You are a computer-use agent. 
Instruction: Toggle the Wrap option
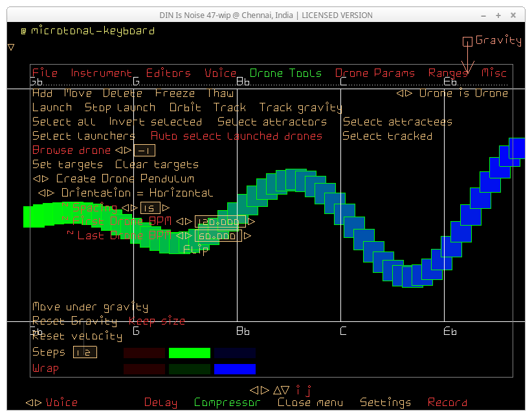pos(45,369)
